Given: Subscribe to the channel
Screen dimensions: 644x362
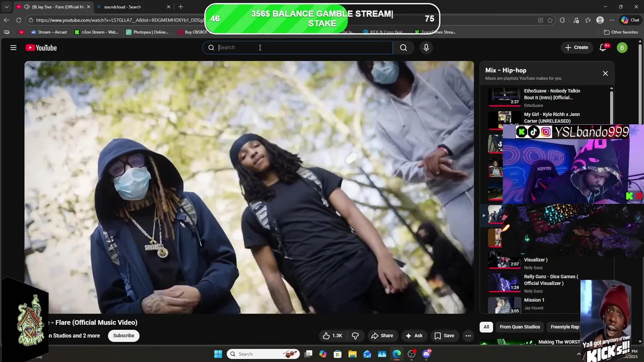Looking at the screenshot, I should point(124,336).
